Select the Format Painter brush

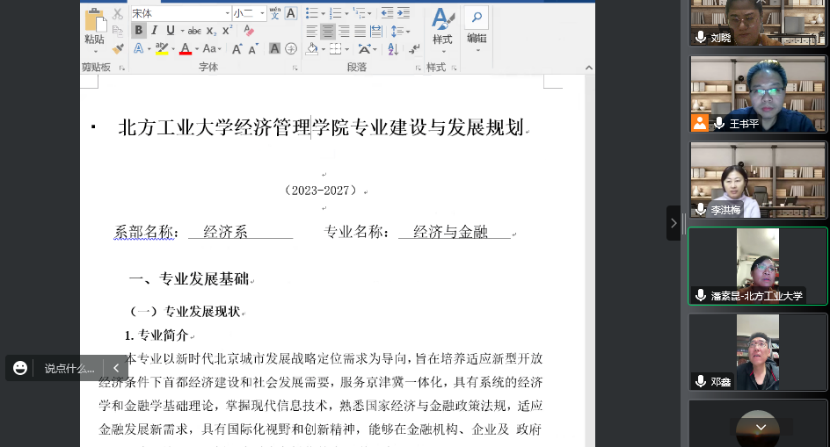click(118, 47)
